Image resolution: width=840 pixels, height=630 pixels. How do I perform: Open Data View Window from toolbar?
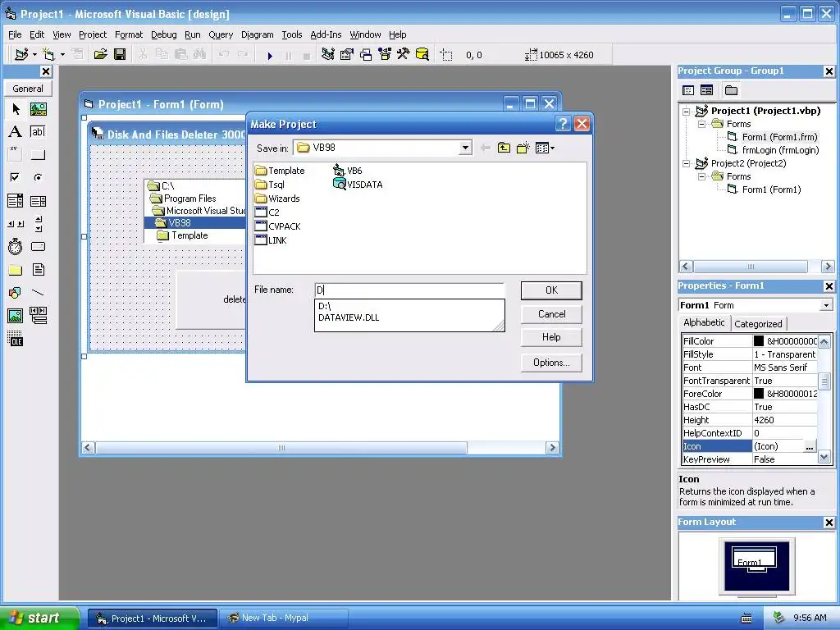click(422, 55)
